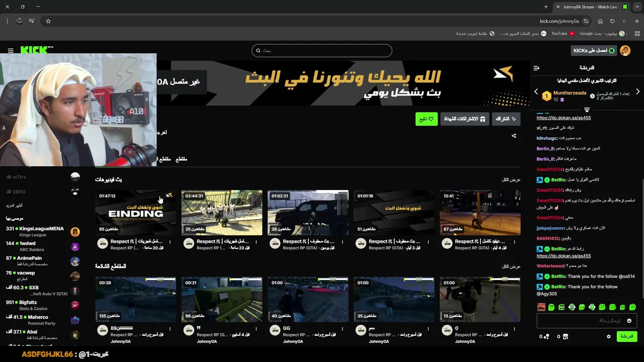
Task: Reload the page in the browser toolbar
Action: (612, 21)
